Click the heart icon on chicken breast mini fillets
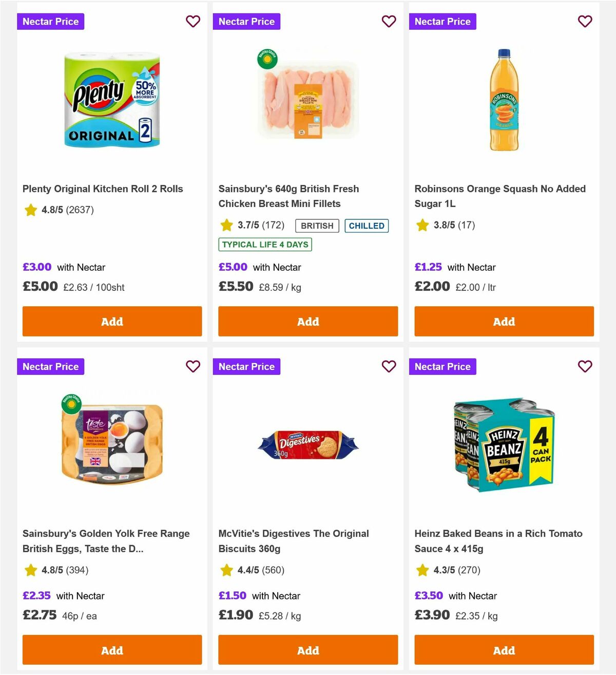The height and width of the screenshot is (675, 616). click(389, 22)
